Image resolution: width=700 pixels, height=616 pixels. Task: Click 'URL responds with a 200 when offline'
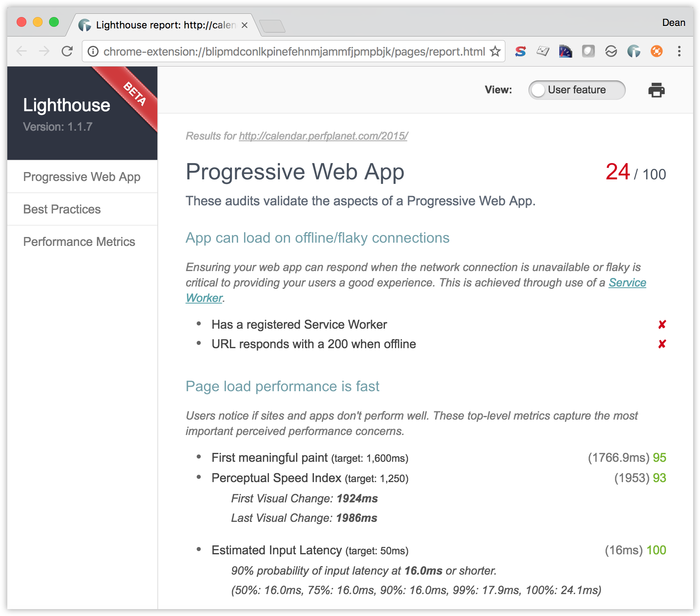[x=313, y=344]
